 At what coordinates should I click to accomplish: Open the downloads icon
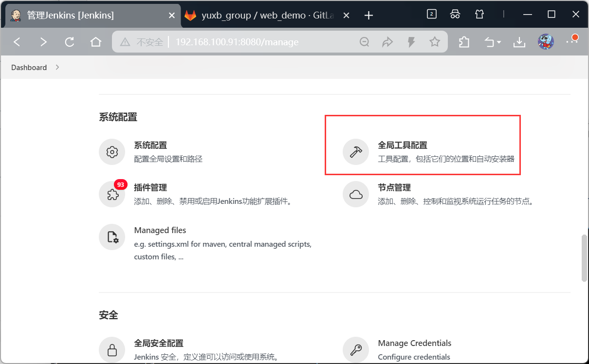pyautogui.click(x=519, y=42)
